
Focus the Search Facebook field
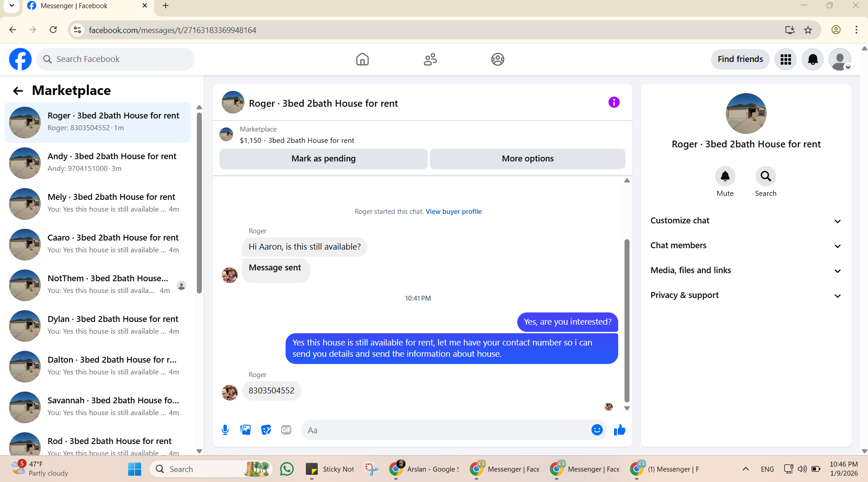[115, 59]
